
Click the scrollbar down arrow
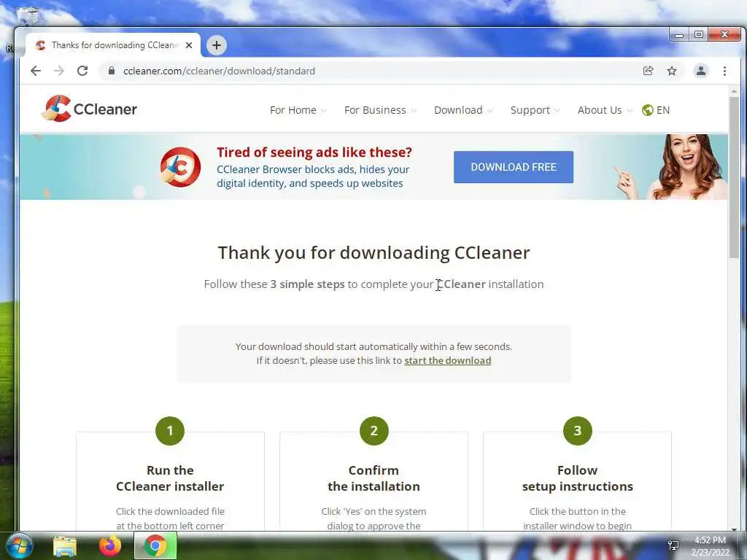point(734,529)
